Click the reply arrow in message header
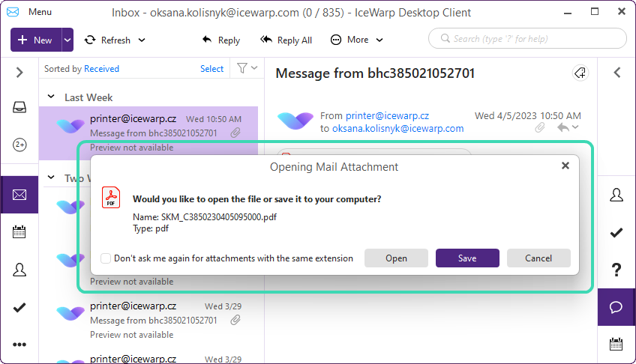Screen dimensions: 636x364 click(563, 128)
